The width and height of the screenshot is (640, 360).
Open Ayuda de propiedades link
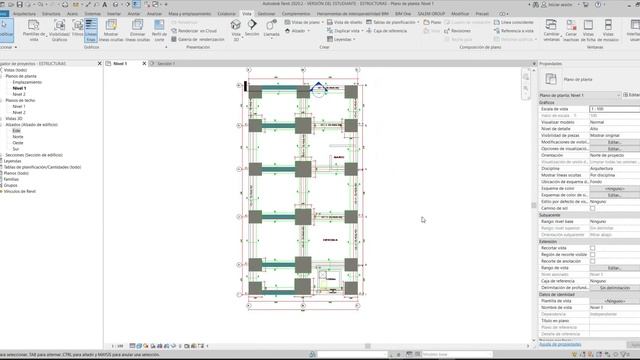click(560, 344)
